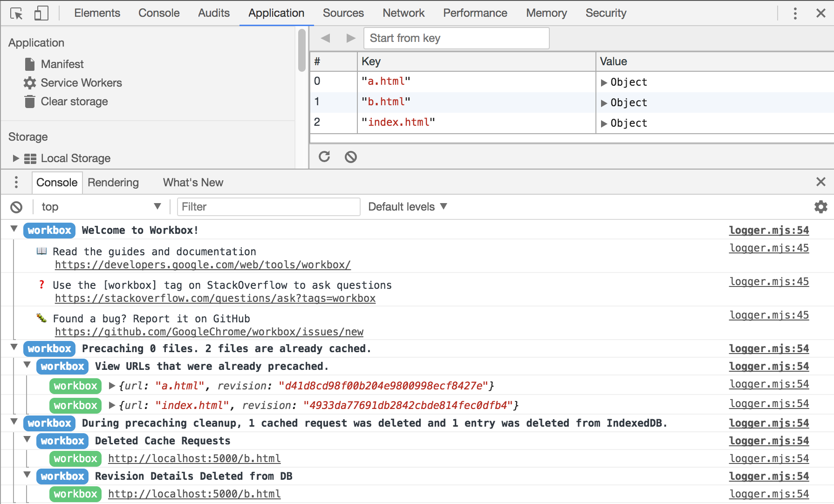Open the console drawer three-dot menu
This screenshot has width=834, height=504.
point(16,182)
